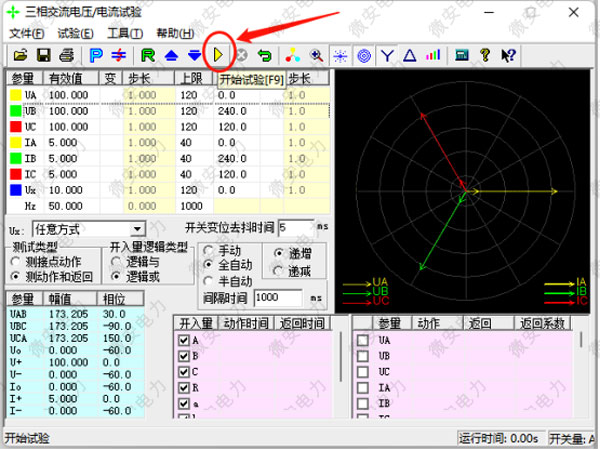Click the yellow UA color swatch
The height and width of the screenshot is (450, 600).
pos(15,94)
